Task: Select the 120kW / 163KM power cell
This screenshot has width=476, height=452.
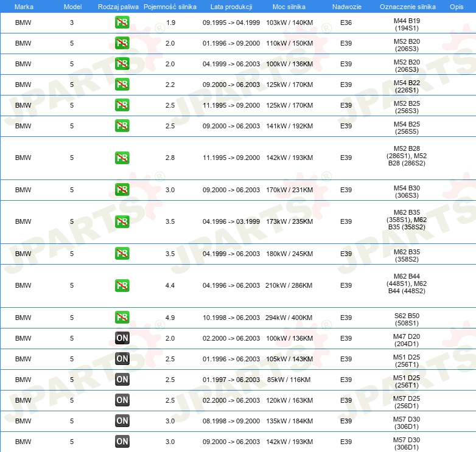Action: pyautogui.click(x=289, y=400)
